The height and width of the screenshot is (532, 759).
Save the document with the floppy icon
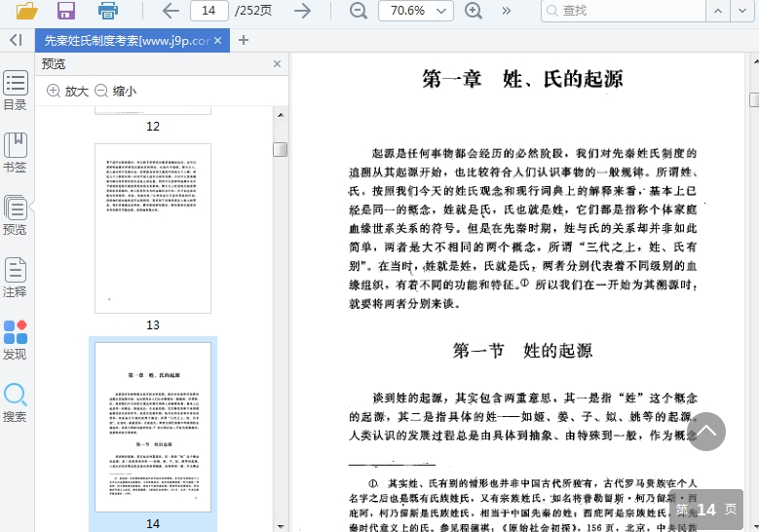point(66,10)
